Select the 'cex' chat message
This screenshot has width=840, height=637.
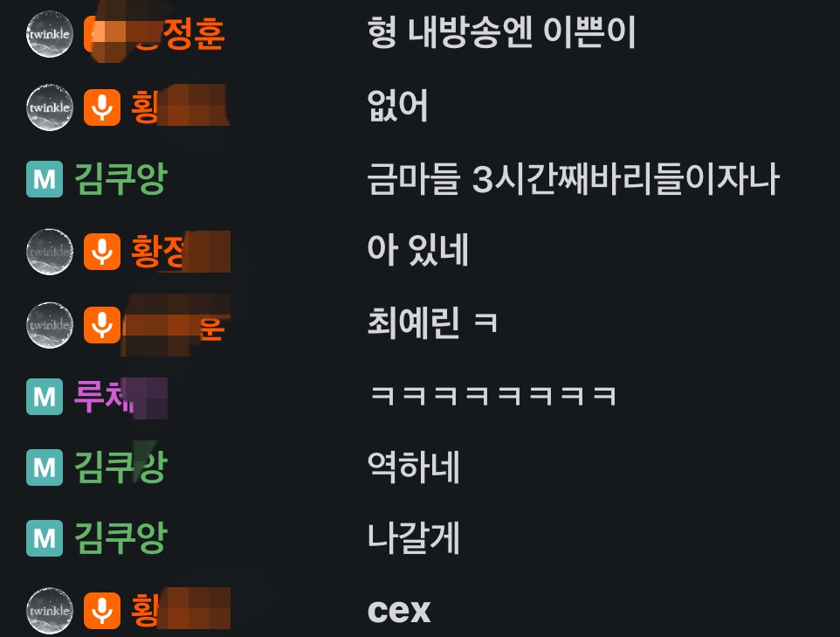399,612
